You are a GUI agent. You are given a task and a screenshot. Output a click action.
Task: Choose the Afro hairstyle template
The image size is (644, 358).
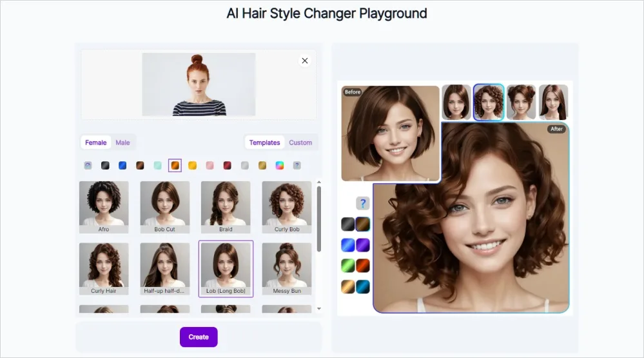104,207
